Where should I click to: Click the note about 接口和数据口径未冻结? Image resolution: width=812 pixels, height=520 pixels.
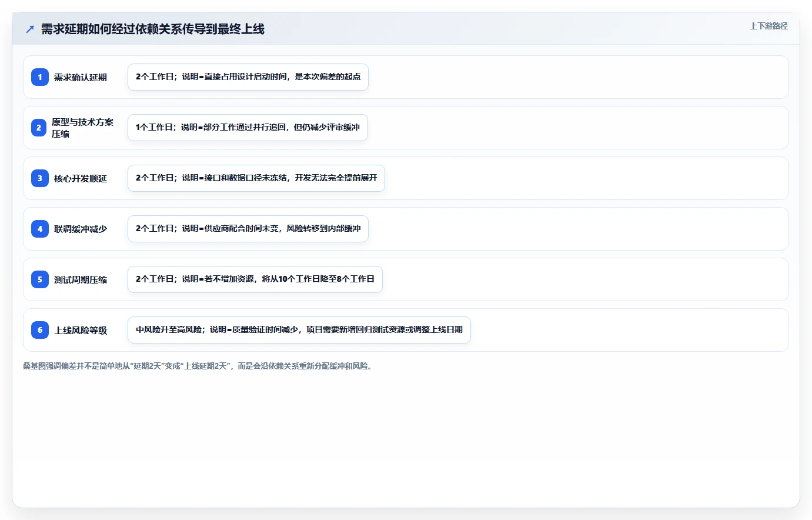pos(256,178)
